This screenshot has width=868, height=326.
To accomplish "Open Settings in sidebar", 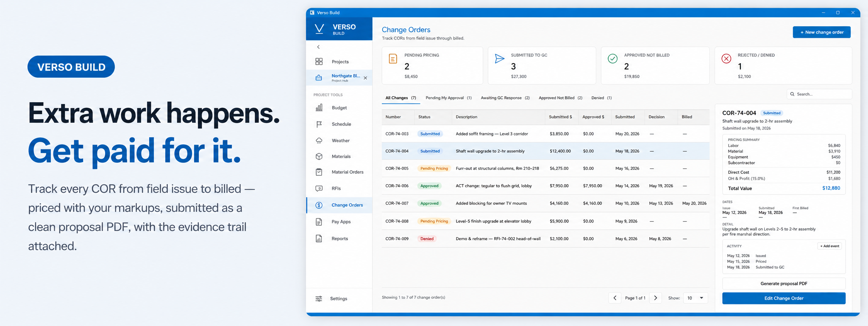I will point(339,299).
